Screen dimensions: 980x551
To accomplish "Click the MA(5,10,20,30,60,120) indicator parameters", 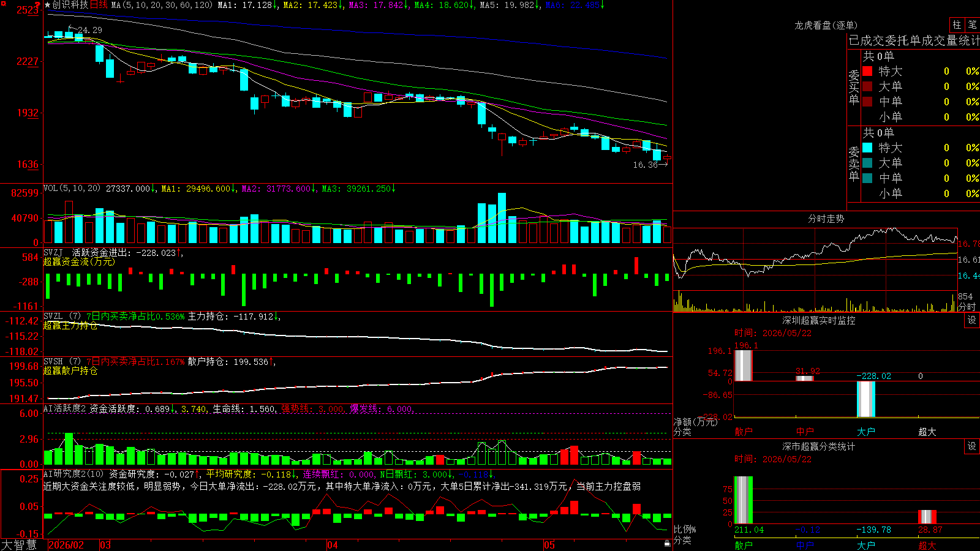I will point(162,5).
